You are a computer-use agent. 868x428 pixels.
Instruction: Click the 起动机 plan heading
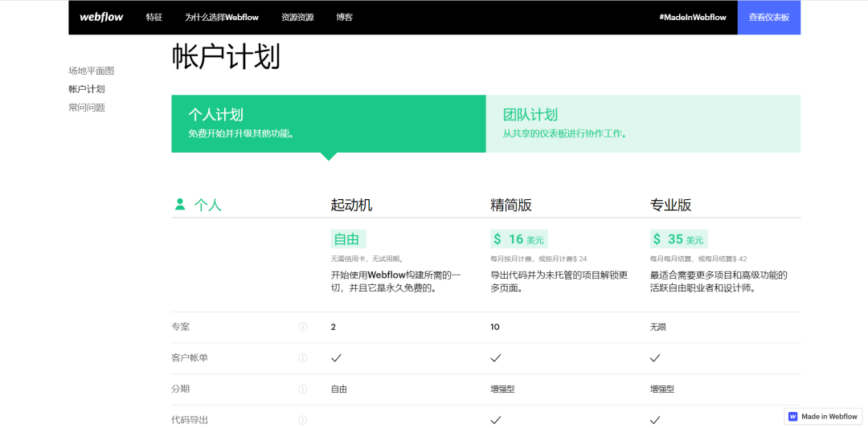(x=351, y=205)
